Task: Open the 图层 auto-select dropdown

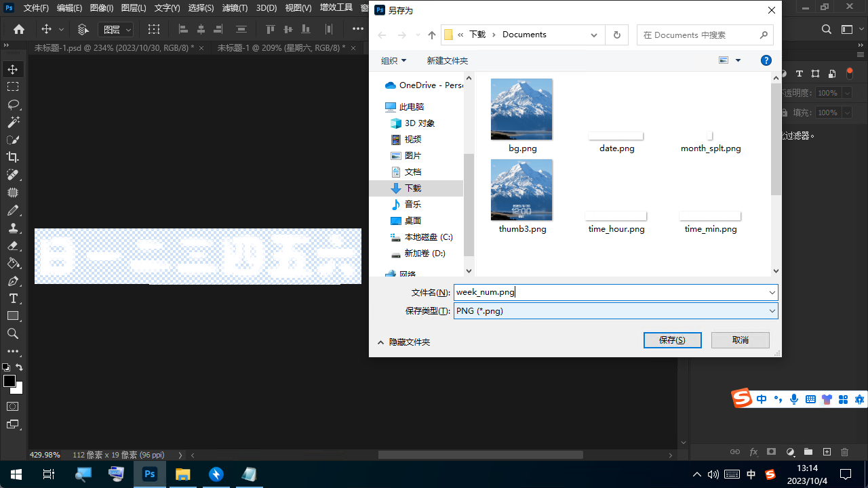Action: pyautogui.click(x=116, y=29)
